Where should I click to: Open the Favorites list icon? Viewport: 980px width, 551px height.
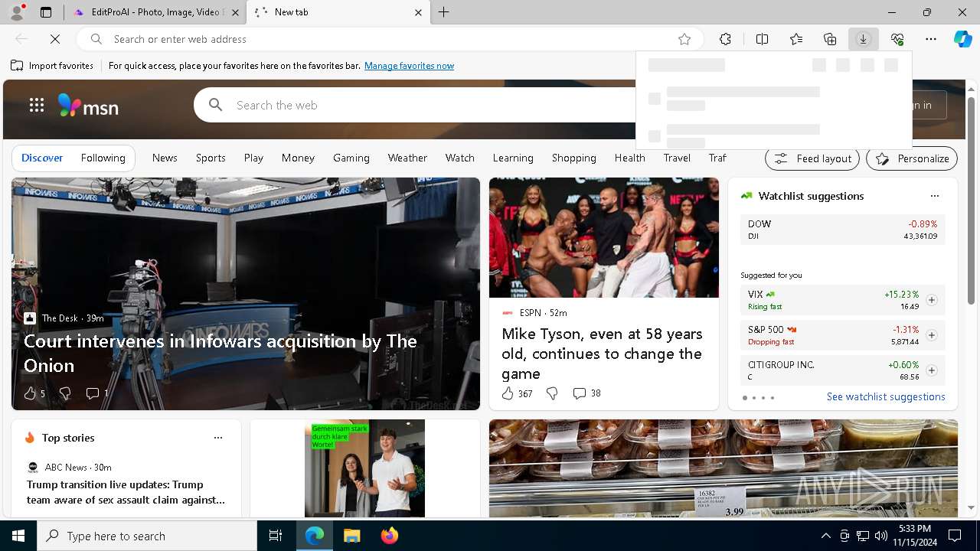(796, 39)
